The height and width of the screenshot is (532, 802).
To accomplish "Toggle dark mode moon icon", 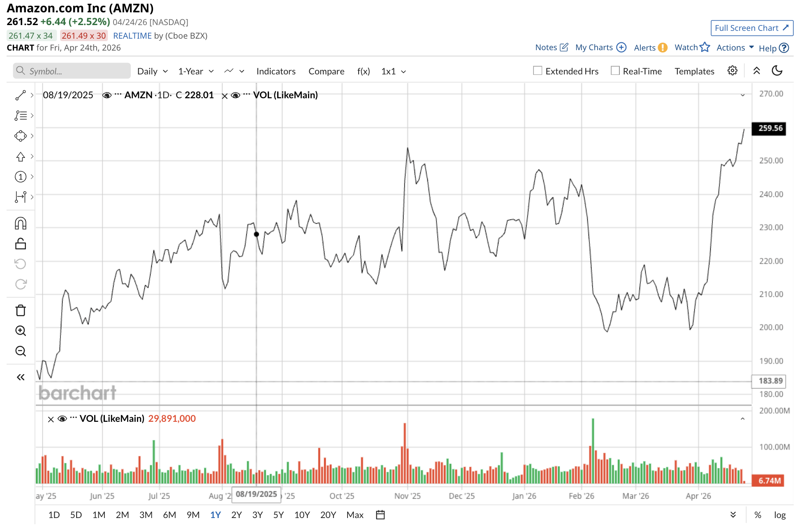I will pos(777,71).
